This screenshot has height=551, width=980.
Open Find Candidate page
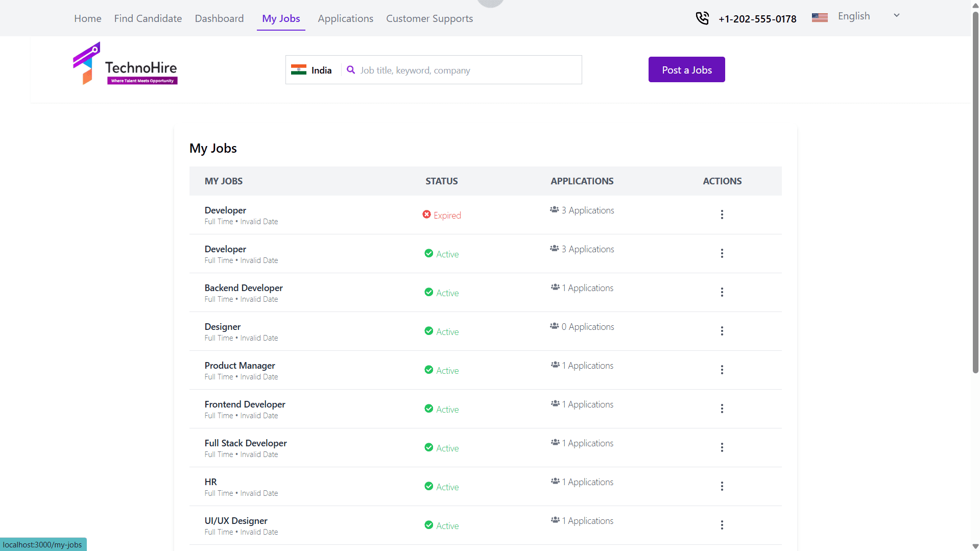(148, 18)
